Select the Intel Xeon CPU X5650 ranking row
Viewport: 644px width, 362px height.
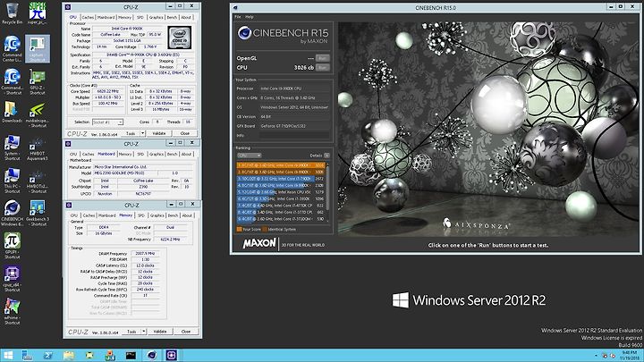point(281,191)
